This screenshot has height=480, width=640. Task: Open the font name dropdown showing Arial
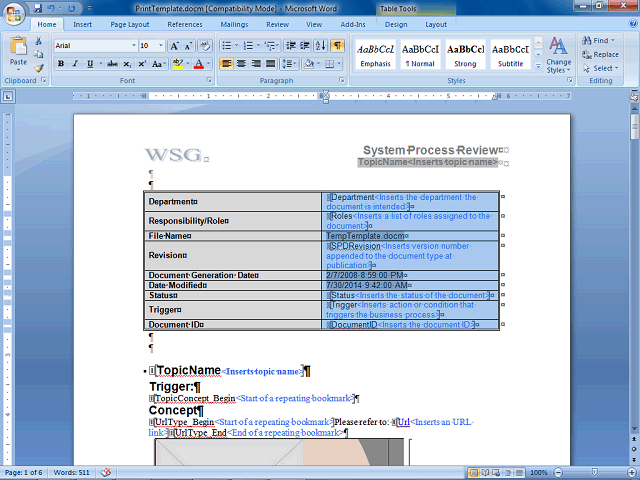point(134,46)
